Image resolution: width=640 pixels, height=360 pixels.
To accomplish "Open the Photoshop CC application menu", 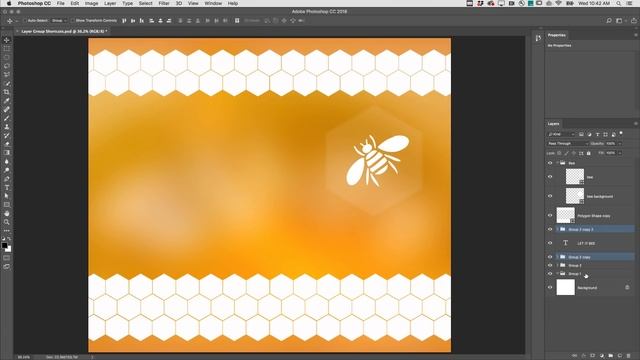I will (34, 3).
